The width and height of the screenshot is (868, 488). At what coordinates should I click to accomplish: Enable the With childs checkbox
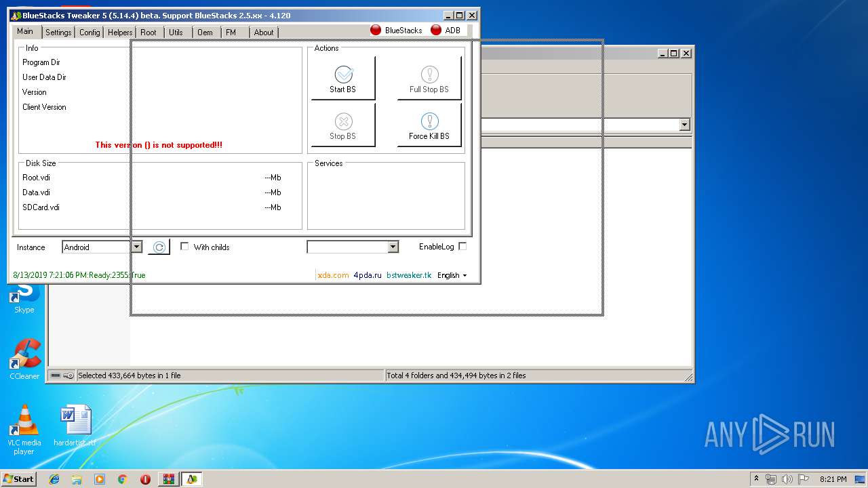tap(184, 247)
